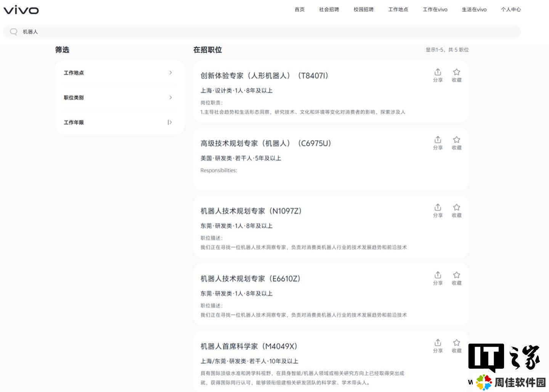Expand the 工作地点 filter

point(119,73)
